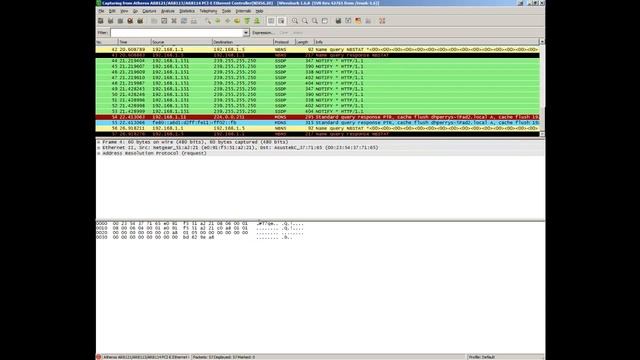Click the save capture file icon
This screenshot has height=360, width=640.
(164, 21)
